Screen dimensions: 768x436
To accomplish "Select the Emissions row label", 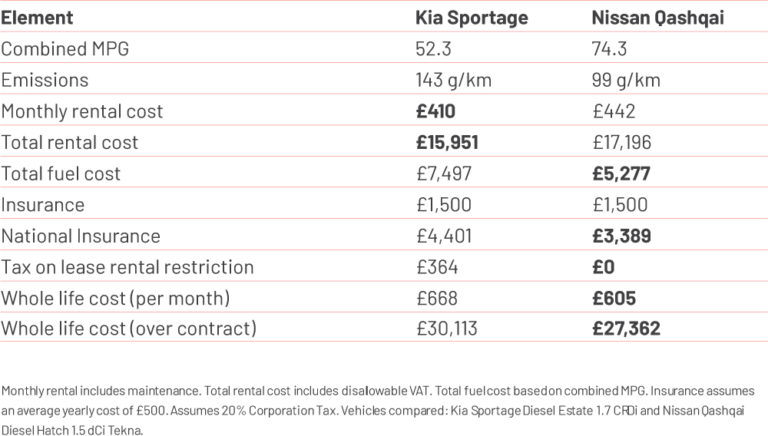I will click(x=45, y=80).
